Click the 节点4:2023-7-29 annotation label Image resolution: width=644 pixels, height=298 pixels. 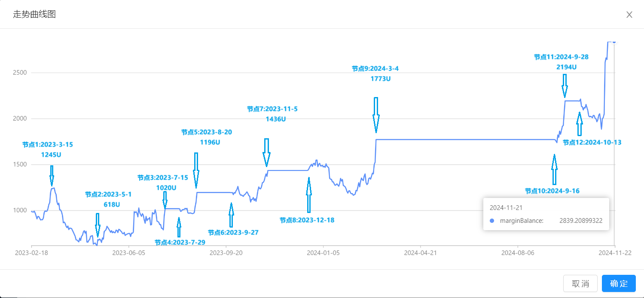tap(180, 242)
